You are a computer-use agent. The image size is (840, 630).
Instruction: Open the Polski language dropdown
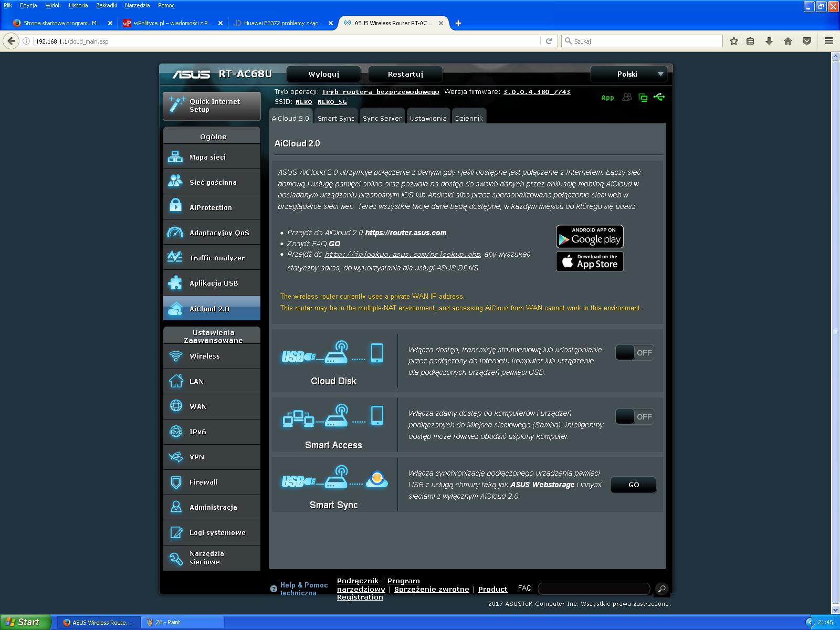coord(628,74)
